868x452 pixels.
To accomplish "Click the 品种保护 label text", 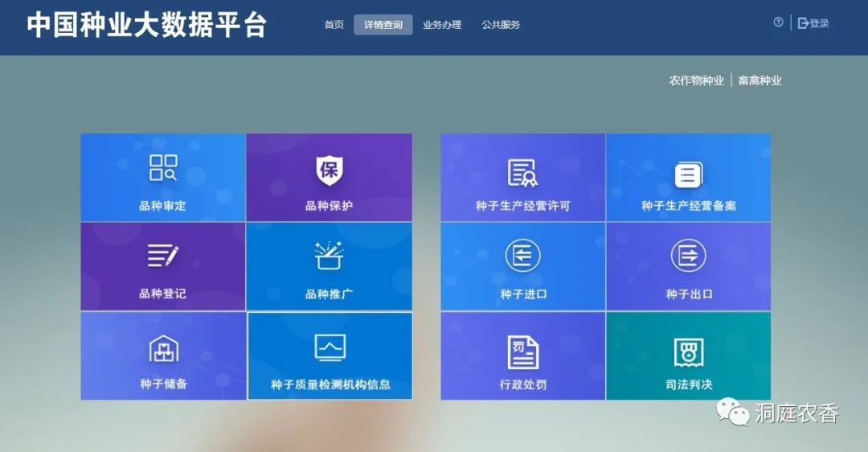I will (329, 206).
